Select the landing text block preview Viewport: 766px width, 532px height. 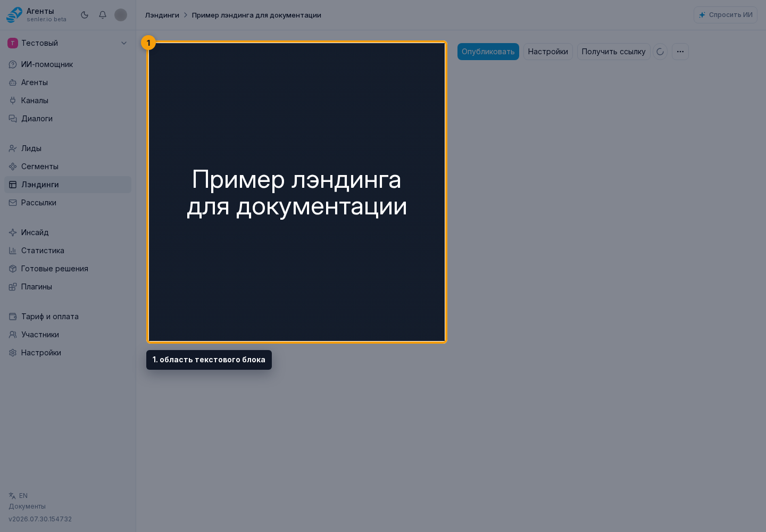pos(297,192)
